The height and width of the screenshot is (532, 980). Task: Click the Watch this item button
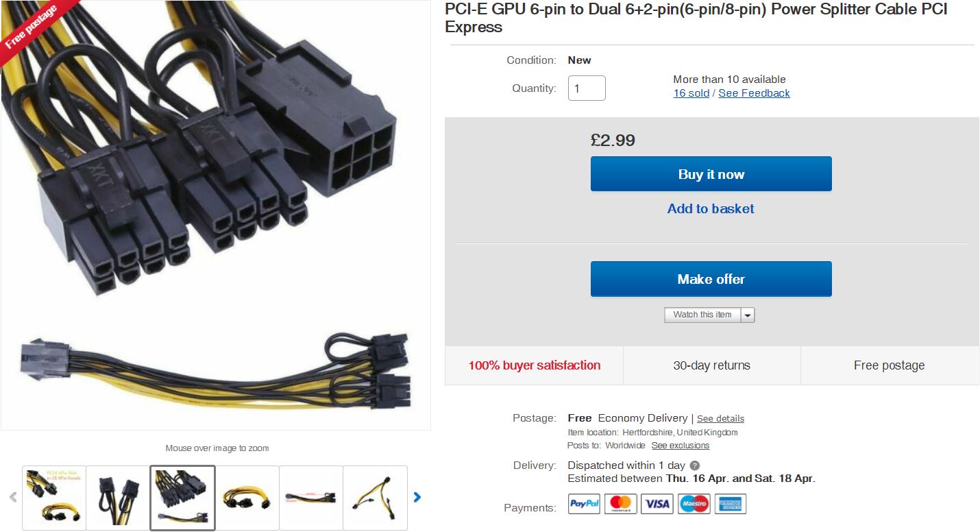(x=702, y=315)
